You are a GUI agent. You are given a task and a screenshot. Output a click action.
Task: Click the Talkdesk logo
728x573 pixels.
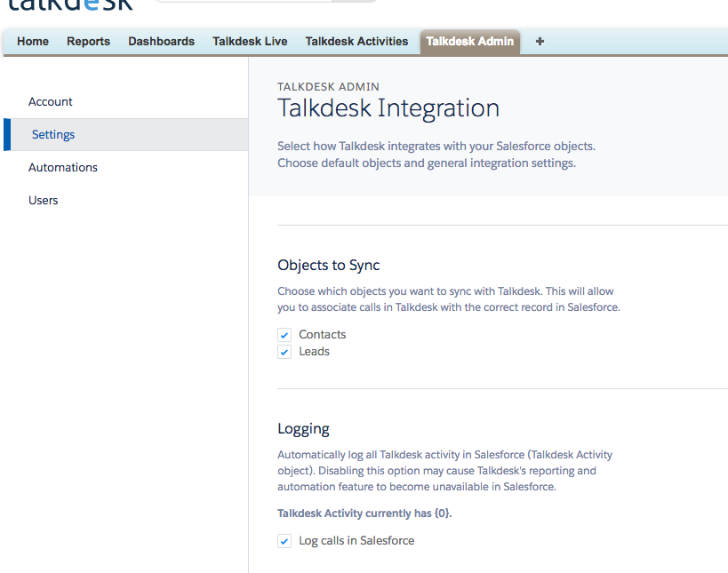click(70, 4)
